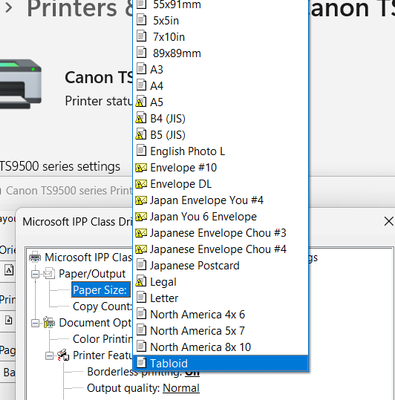This screenshot has width=395, height=400.
Task: Select North America 5x 7
Action: coord(220,331)
